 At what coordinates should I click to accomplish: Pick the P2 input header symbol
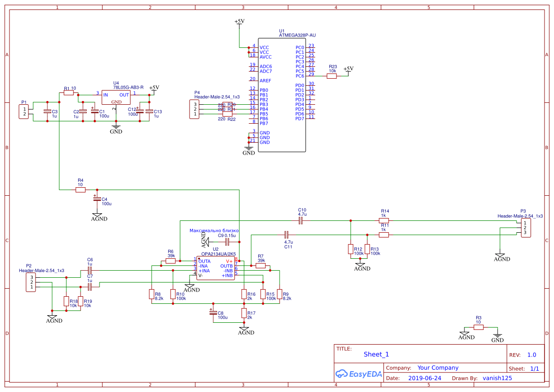pos(31,283)
